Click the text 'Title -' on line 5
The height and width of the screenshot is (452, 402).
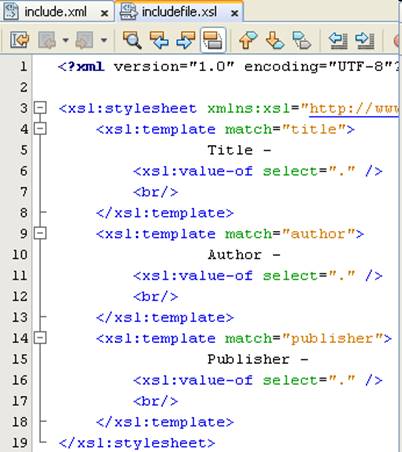point(239,150)
